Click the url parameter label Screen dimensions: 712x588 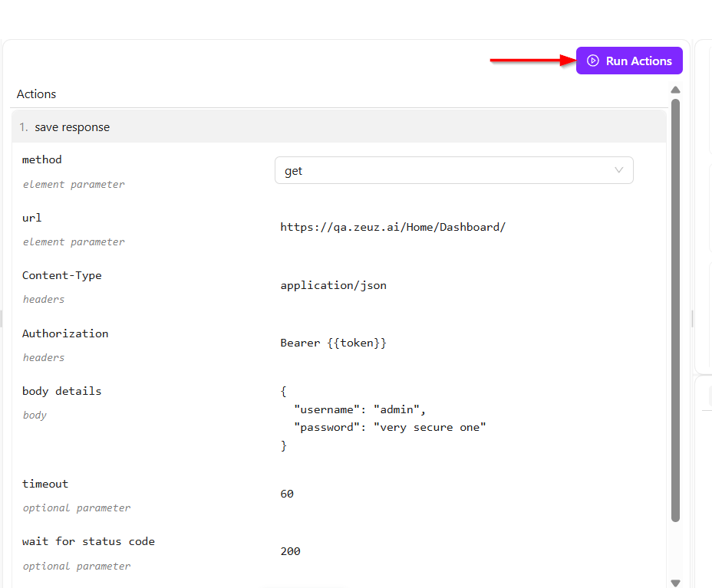point(32,218)
